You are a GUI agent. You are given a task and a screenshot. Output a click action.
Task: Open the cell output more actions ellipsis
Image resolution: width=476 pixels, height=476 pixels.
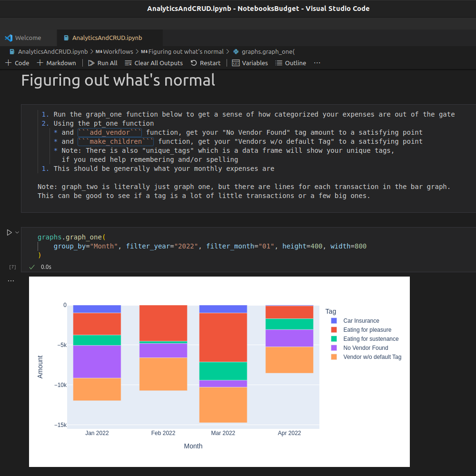coord(11,281)
